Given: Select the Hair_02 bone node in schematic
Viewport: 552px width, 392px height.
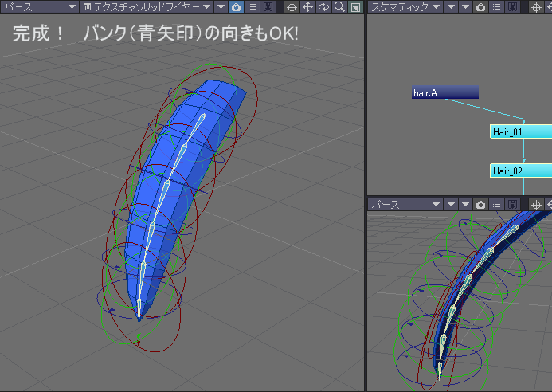Looking at the screenshot, I should tap(521, 171).
